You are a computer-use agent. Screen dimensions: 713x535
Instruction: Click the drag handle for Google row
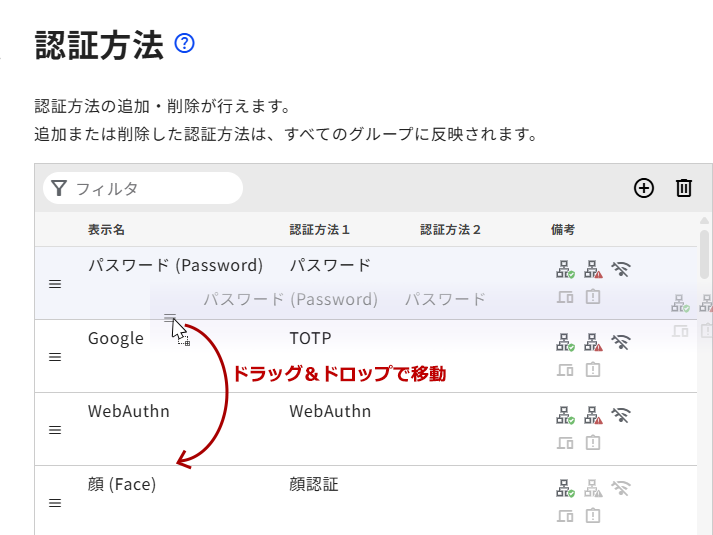55,357
